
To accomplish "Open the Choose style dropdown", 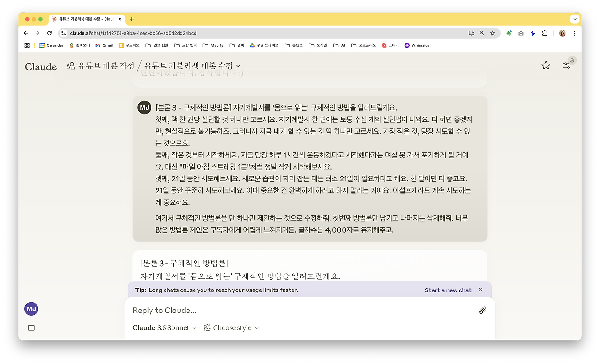I will pos(231,327).
